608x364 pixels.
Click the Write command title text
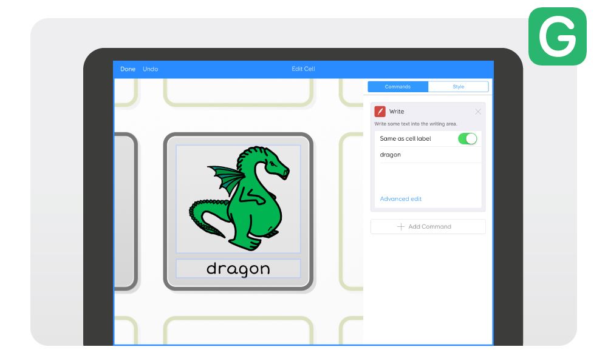tap(397, 112)
